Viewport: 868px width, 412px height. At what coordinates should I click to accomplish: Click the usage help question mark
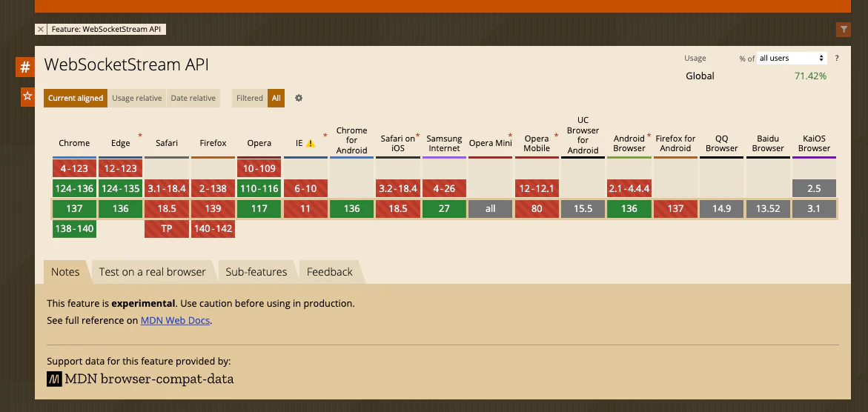point(836,58)
